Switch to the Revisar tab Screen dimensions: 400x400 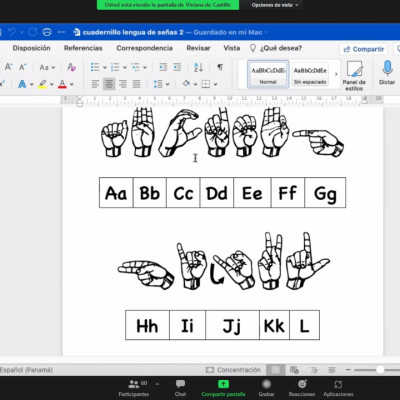[x=198, y=48]
